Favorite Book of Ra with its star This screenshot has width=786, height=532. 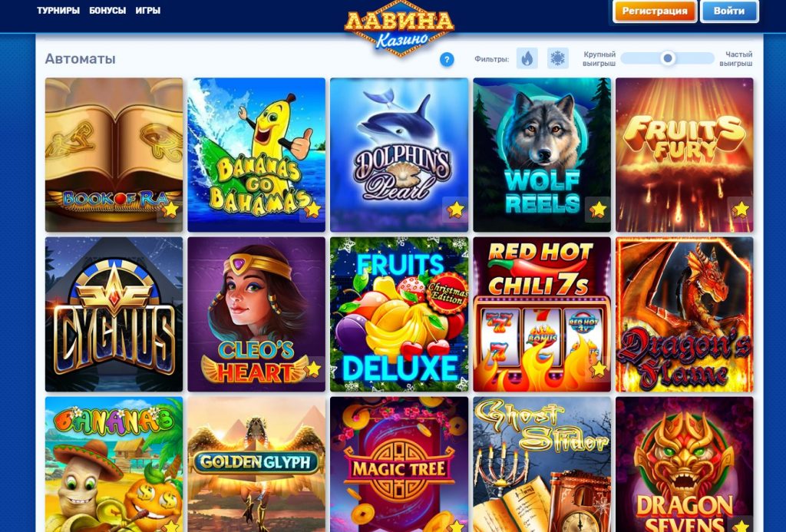pyautogui.click(x=170, y=210)
